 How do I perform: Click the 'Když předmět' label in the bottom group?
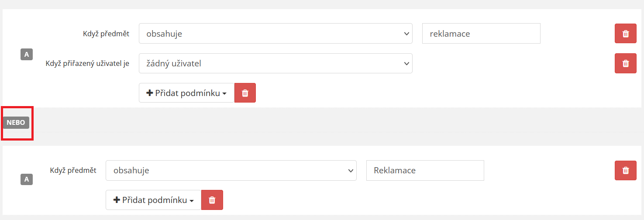click(73, 170)
